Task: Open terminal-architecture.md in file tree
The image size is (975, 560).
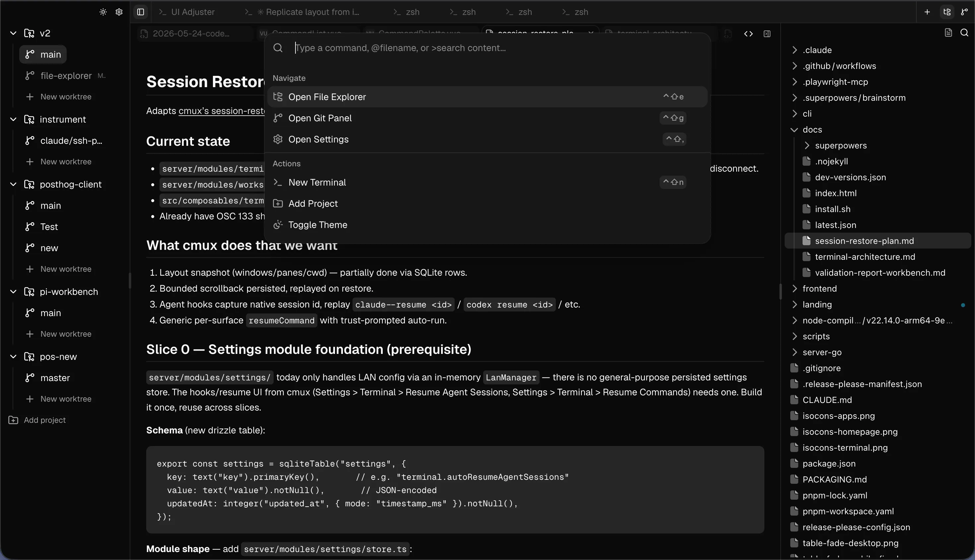Action: pos(877,257)
